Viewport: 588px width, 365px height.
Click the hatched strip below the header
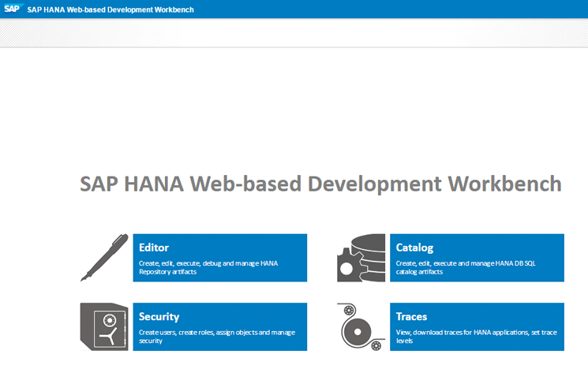294,33
